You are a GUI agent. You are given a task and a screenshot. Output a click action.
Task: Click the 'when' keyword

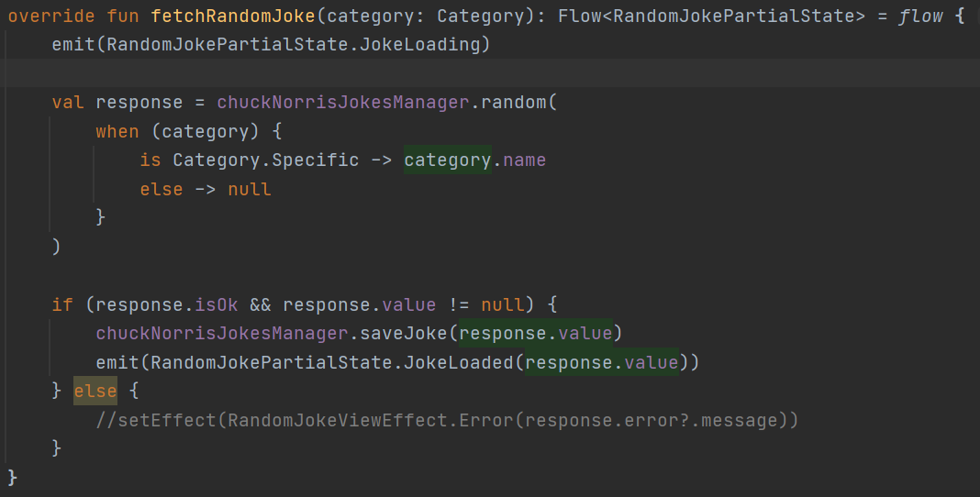click(x=117, y=131)
